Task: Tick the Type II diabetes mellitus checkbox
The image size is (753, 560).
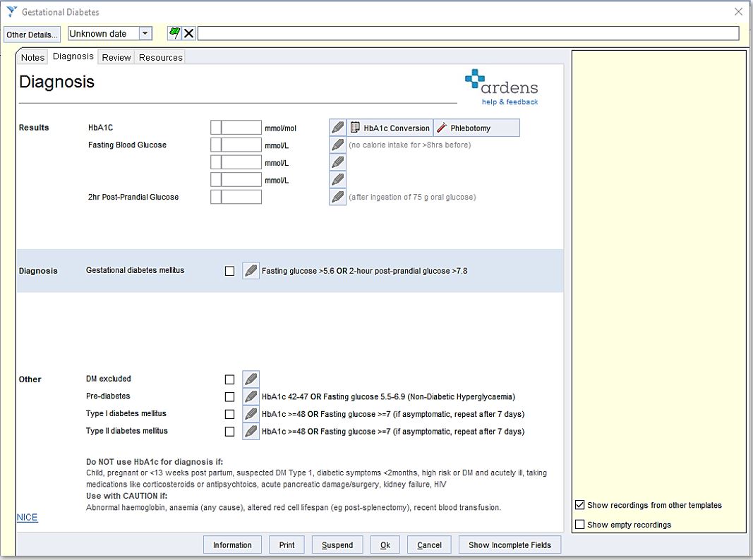Action: coord(229,432)
